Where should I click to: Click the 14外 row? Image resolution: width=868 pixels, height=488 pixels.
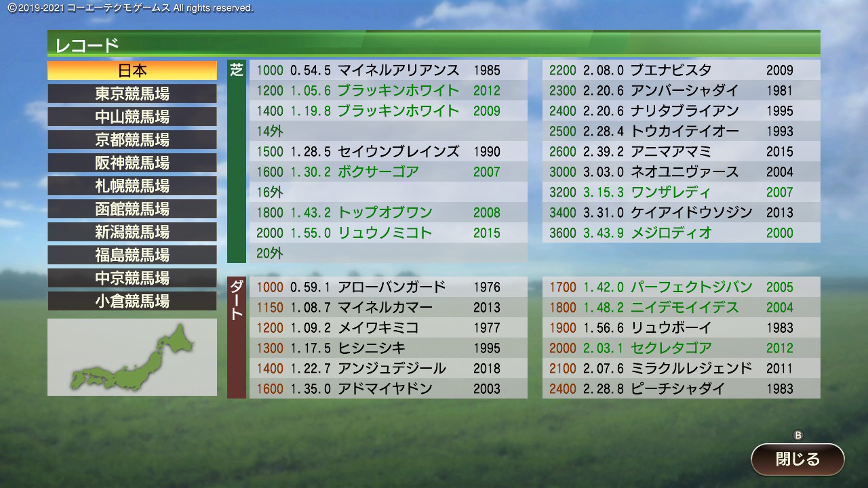(389, 131)
